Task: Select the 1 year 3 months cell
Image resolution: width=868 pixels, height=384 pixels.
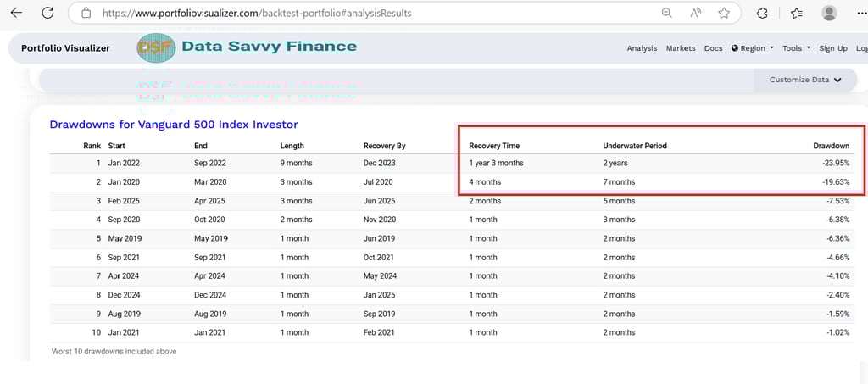Action: [496, 164]
